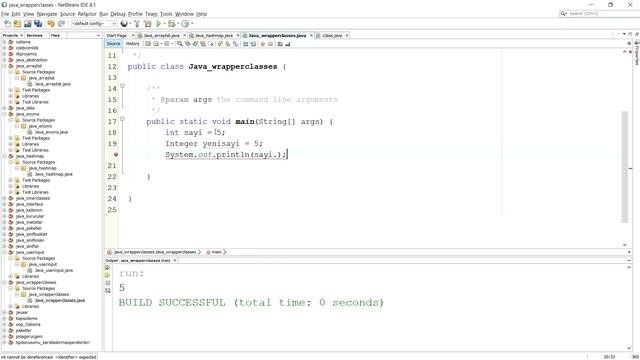Image resolution: width=640 pixels, height=360 pixels.
Task: Close the Output panel tab
Action: tap(175, 260)
